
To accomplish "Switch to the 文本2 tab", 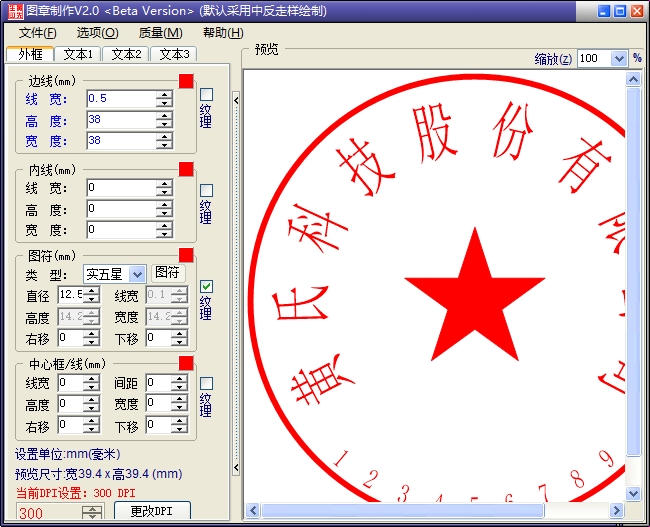I will tap(126, 54).
